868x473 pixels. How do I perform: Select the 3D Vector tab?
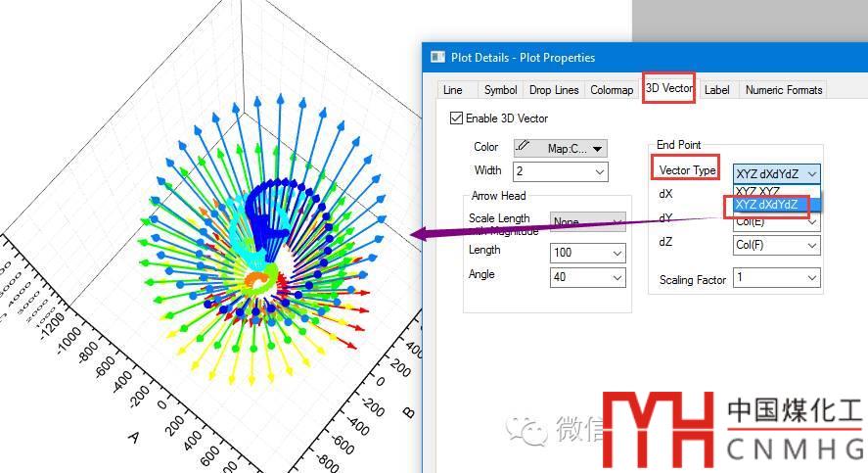(669, 89)
